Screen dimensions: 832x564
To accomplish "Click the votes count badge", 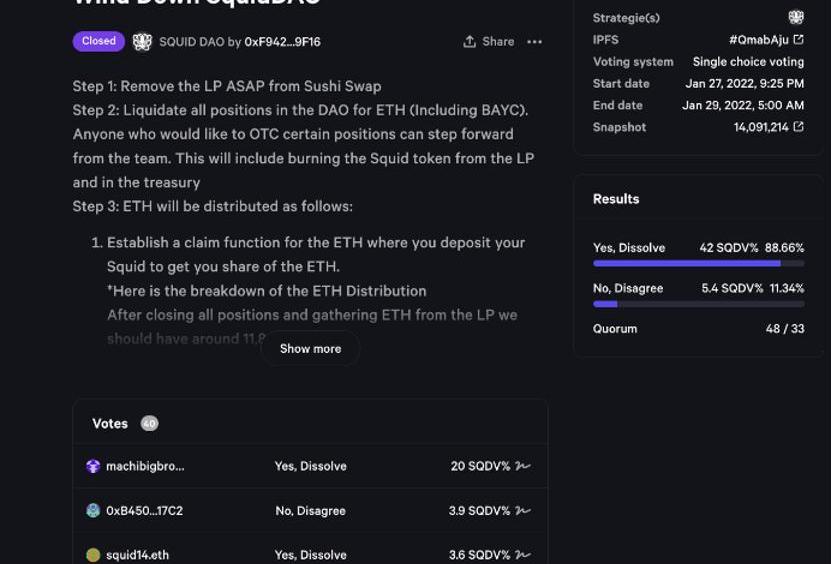I will [x=149, y=424].
